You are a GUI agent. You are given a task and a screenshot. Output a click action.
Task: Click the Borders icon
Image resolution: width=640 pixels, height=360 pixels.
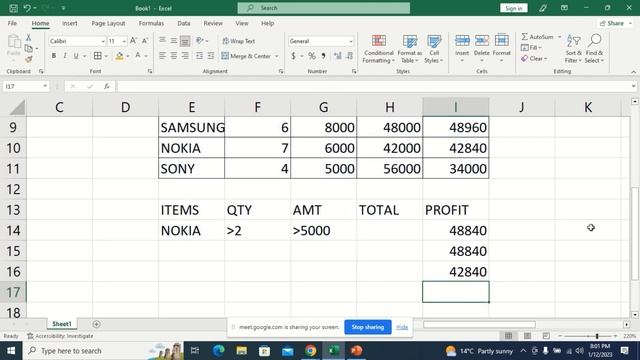tap(98, 56)
